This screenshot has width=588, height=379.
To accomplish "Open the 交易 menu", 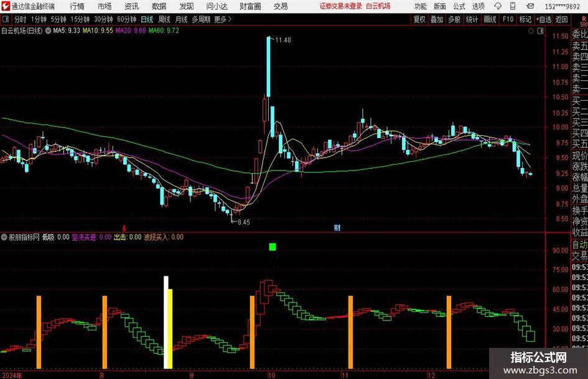I will [281, 6].
